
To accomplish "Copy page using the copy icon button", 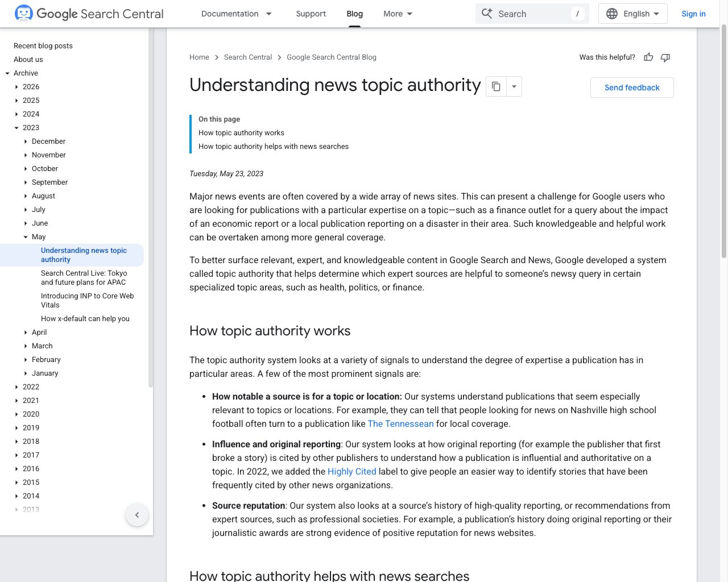I will [x=496, y=86].
